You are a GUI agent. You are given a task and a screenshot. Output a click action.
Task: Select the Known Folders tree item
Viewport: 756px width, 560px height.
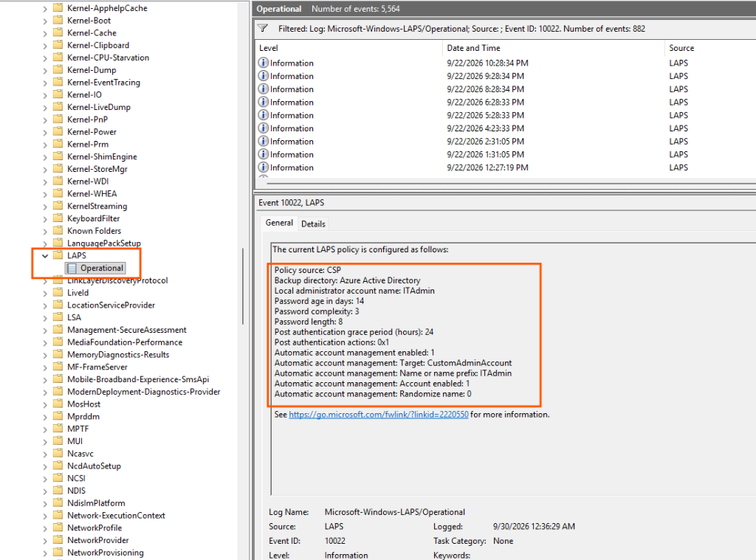click(94, 231)
